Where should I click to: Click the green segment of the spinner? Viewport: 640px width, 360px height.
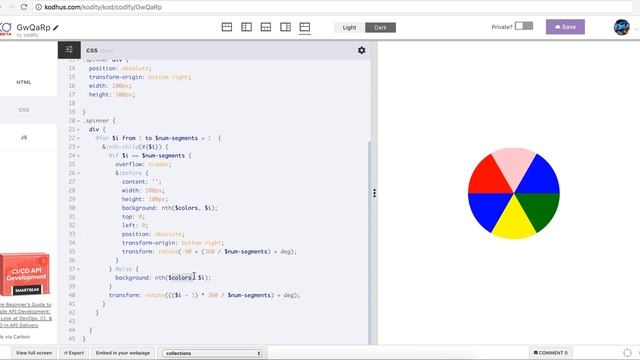pos(539,209)
